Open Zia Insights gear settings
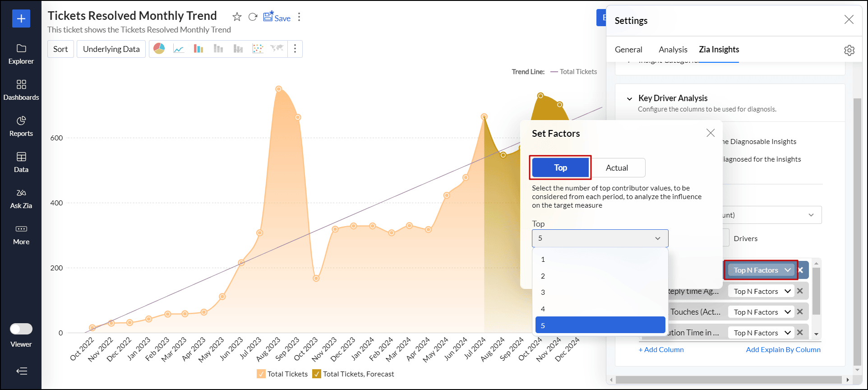The width and height of the screenshot is (868, 390). click(x=849, y=50)
